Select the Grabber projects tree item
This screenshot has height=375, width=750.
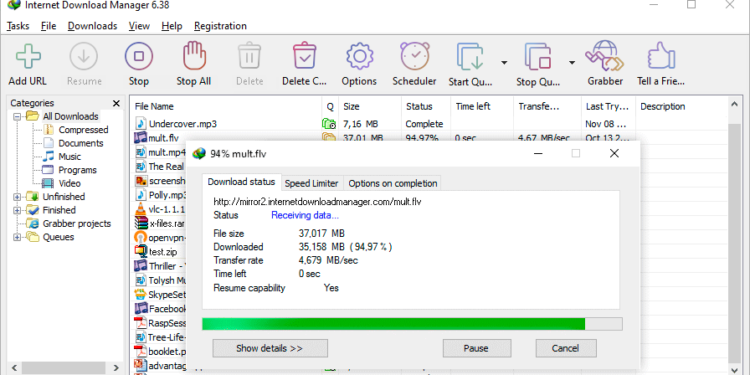[x=77, y=223]
